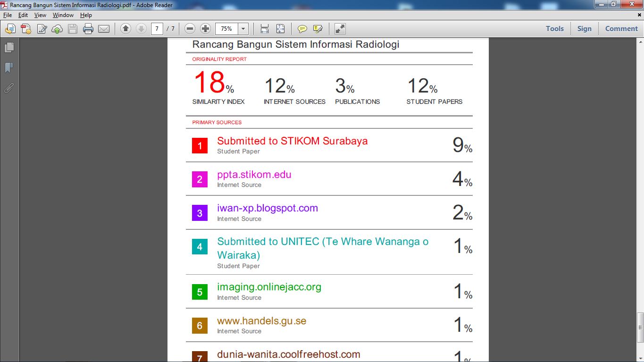Open the File menu

point(8,15)
